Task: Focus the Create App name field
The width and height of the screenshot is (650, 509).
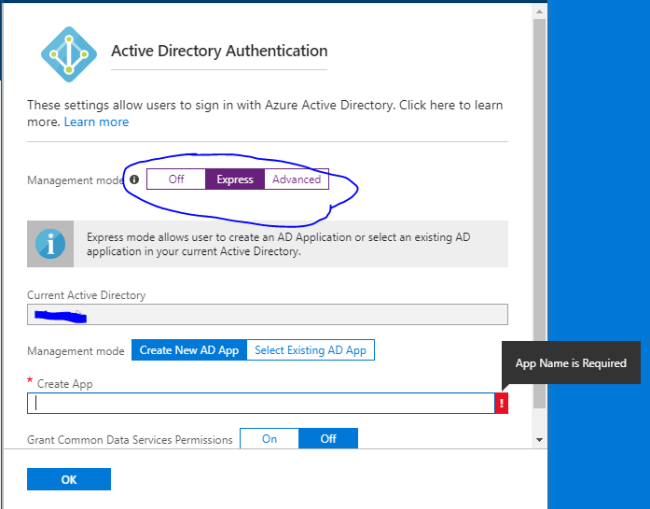Action: coord(261,403)
